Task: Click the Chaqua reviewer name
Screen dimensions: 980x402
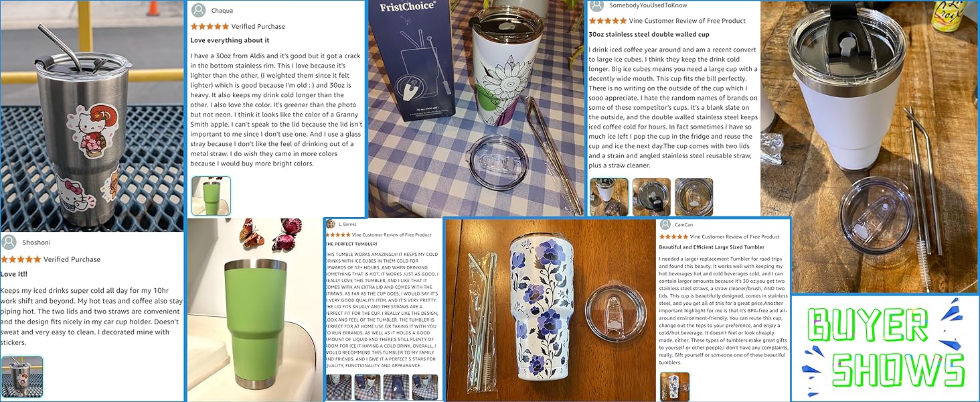Action: click(222, 11)
